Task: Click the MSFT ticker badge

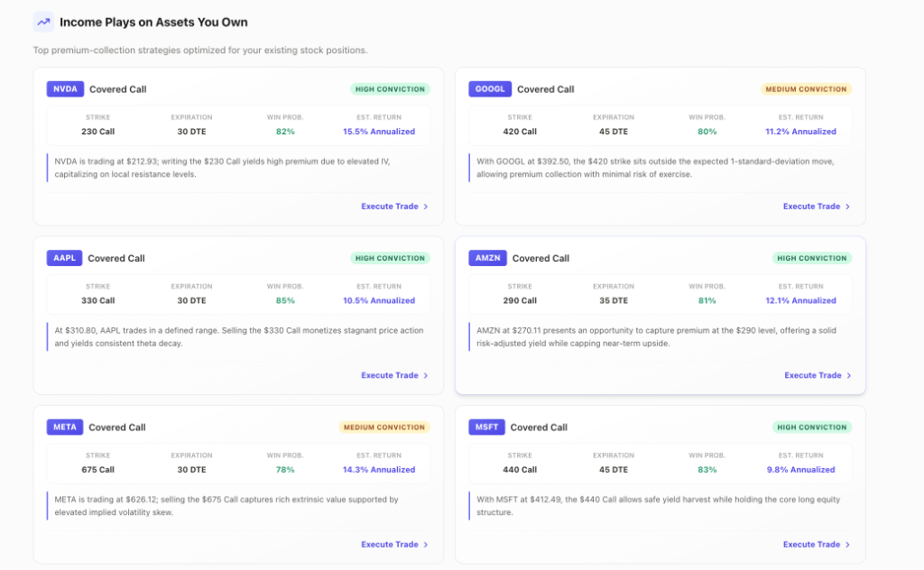Action: coord(486,427)
